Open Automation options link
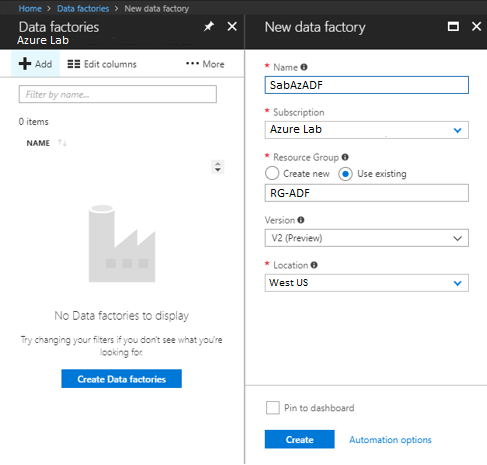This screenshot has height=465, width=487. point(390,440)
